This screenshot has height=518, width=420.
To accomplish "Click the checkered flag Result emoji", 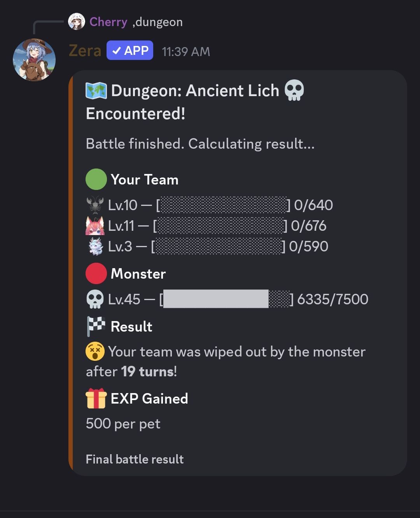I will pyautogui.click(x=96, y=326).
